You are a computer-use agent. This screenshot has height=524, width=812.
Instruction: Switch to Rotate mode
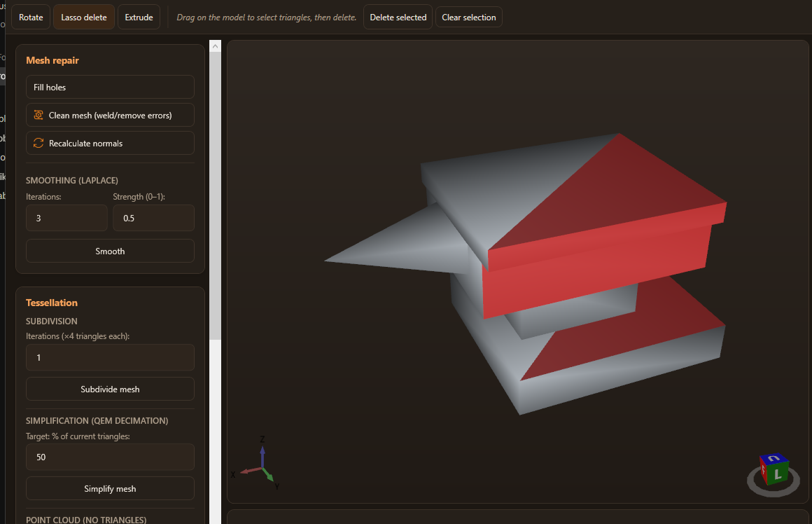tap(31, 17)
